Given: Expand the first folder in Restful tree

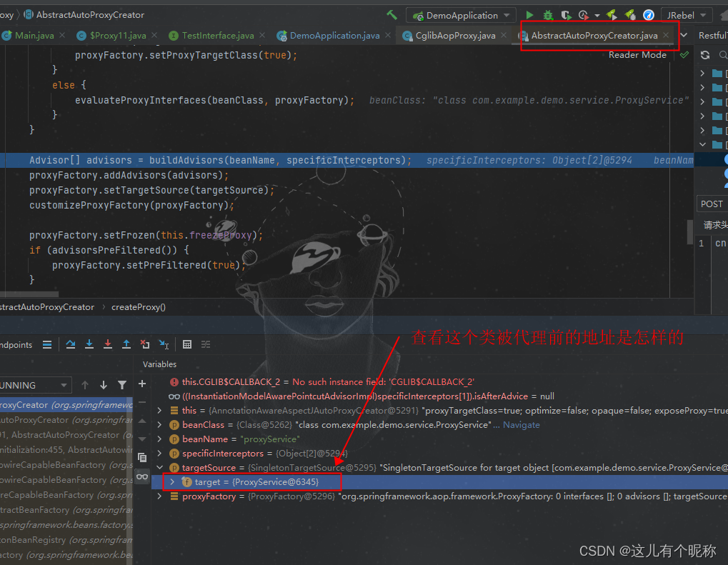Looking at the screenshot, I should [702, 74].
